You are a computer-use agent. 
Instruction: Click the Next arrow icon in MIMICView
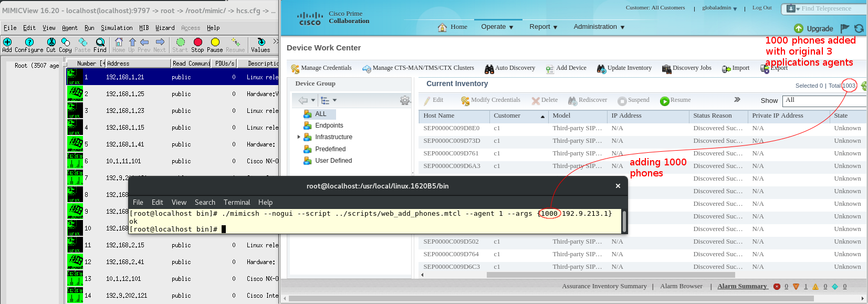point(160,42)
